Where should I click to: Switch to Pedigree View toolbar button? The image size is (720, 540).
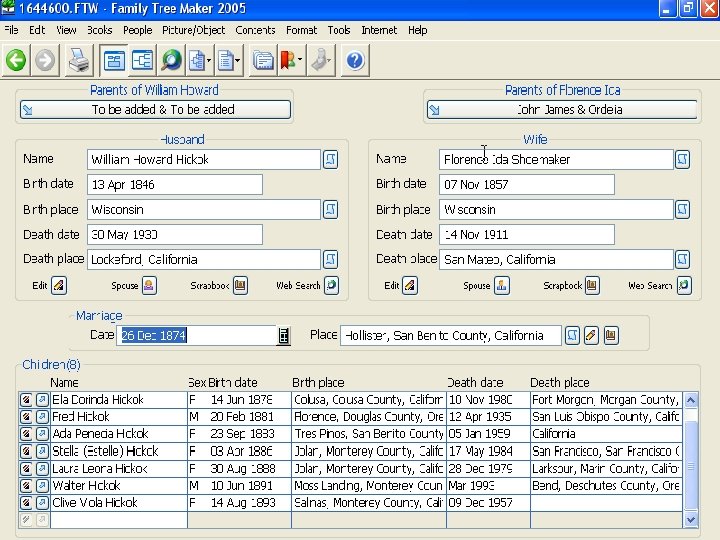[x=143, y=61]
